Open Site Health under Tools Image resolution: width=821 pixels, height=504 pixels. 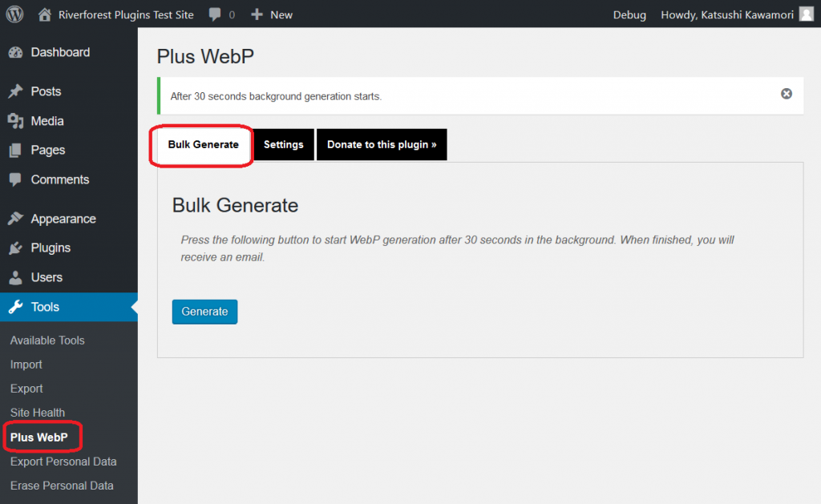point(38,413)
